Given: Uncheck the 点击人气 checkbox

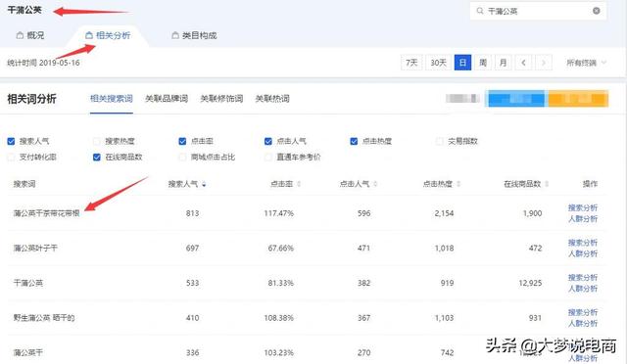Looking at the screenshot, I should click(x=268, y=141).
